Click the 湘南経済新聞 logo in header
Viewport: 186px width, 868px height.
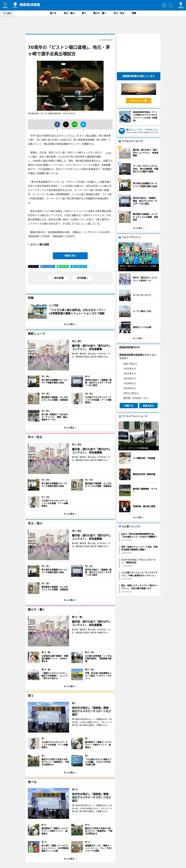point(26,5)
